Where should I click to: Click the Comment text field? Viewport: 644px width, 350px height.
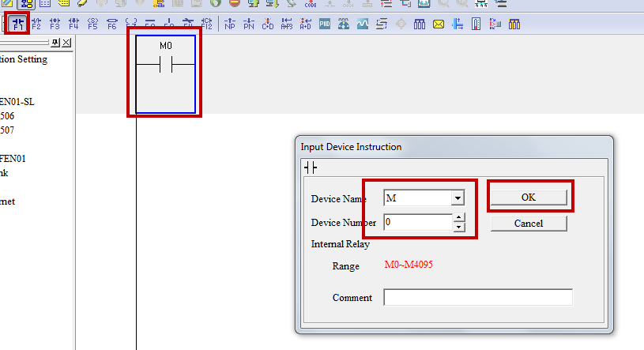[x=477, y=298]
